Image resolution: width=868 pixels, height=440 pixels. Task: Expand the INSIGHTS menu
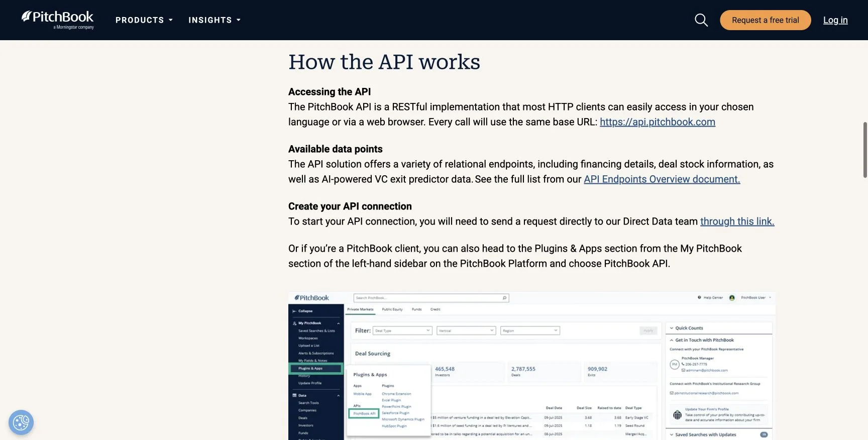click(x=214, y=20)
